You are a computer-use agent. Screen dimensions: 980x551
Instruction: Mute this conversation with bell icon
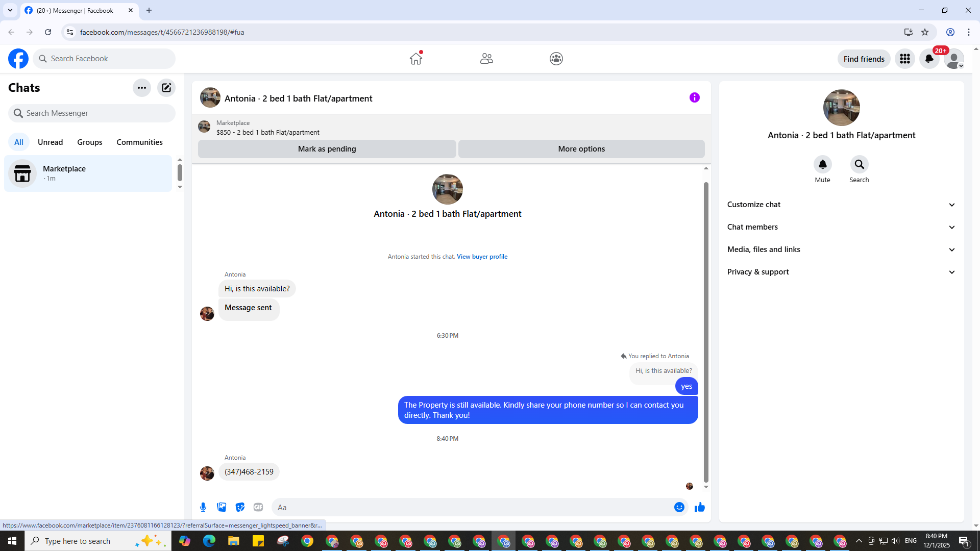click(x=823, y=164)
